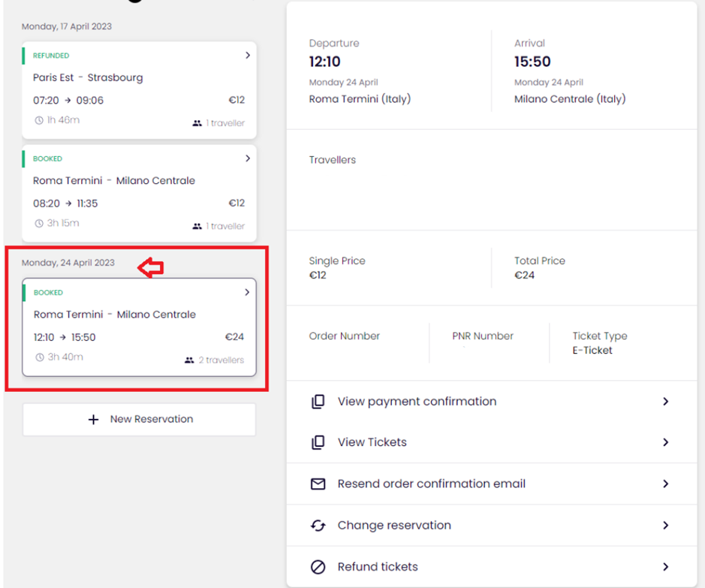Click the 1 traveller text on Paris Est card
This screenshot has width=705, height=588.
point(225,123)
